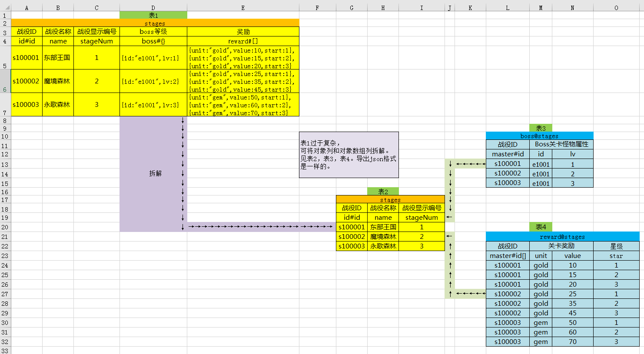Click the note box starting 表1过于复杂
Image resolution: width=644 pixels, height=354 pixels.
tap(349, 155)
